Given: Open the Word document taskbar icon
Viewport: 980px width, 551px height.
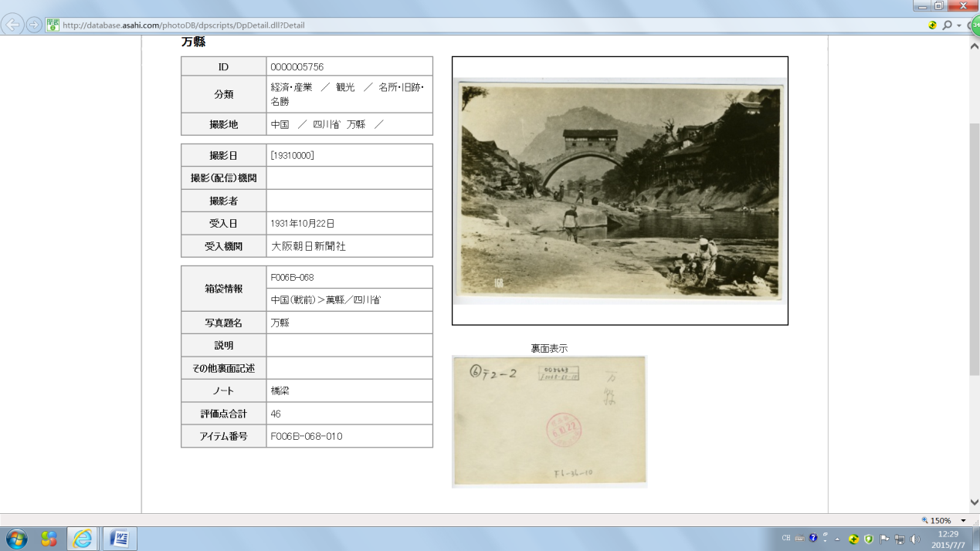Looking at the screenshot, I should coord(119,538).
